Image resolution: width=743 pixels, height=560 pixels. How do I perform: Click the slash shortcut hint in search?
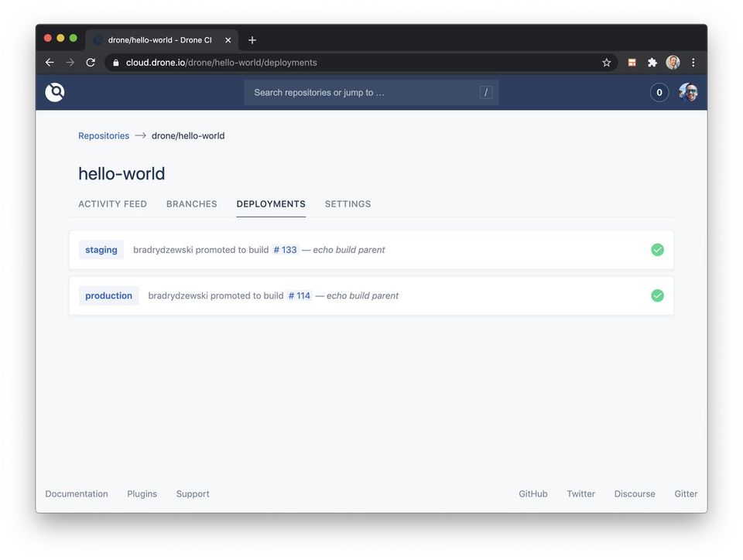[x=486, y=92]
